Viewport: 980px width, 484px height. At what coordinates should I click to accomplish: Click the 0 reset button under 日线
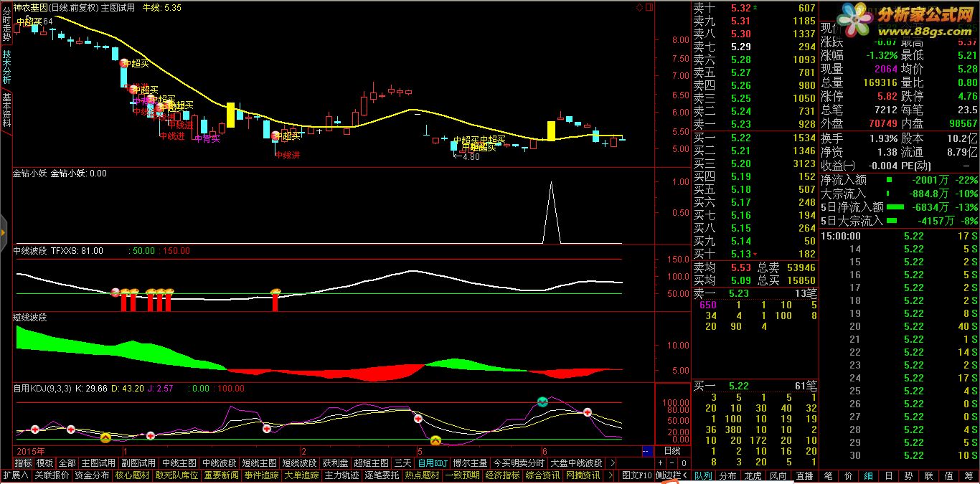pyautogui.click(x=684, y=462)
